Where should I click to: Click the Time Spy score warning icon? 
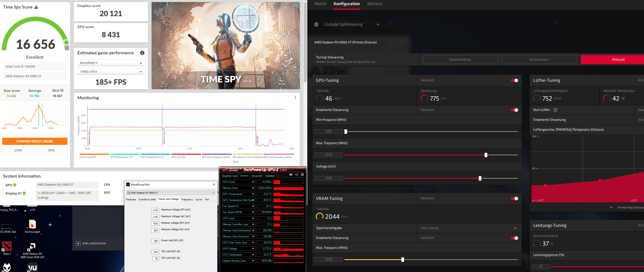coord(36,7)
